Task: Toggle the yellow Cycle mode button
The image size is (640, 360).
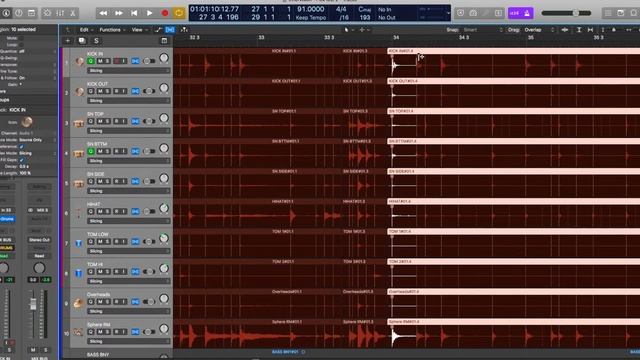Action: click(179, 13)
